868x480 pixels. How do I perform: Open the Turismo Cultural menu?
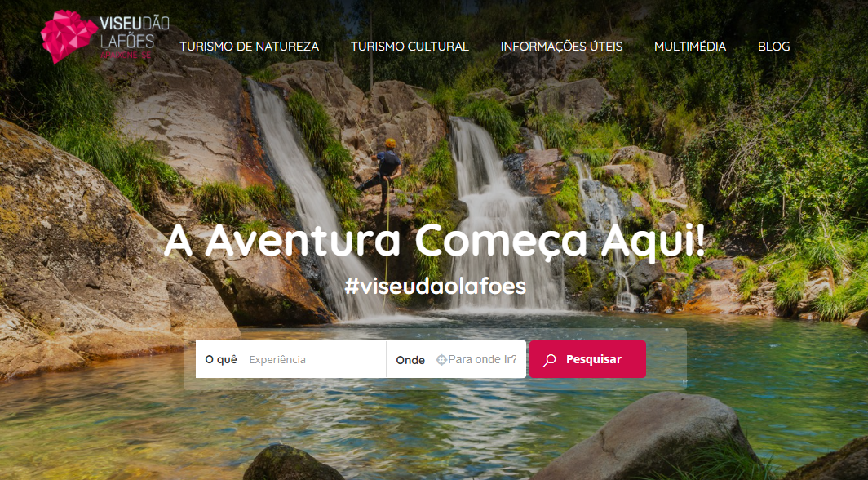(410, 47)
